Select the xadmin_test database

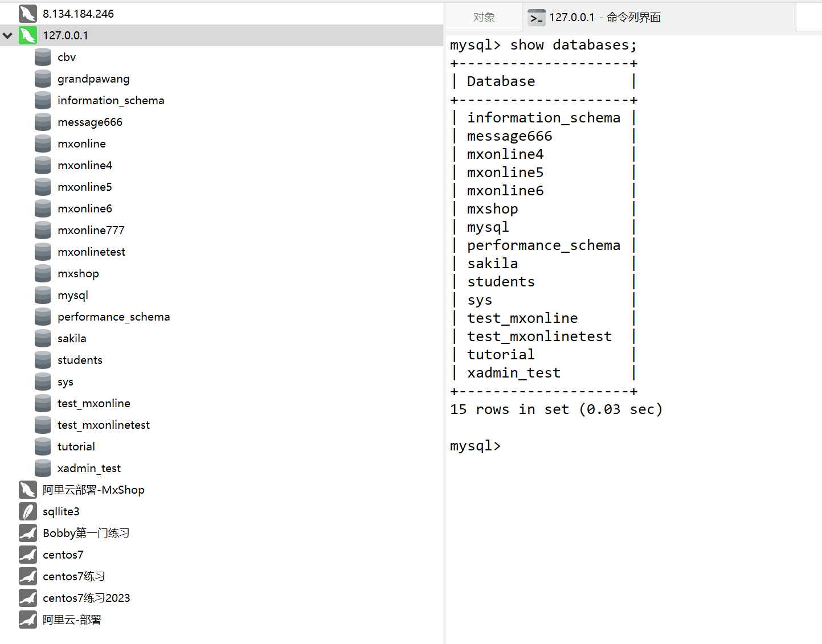tap(89, 468)
